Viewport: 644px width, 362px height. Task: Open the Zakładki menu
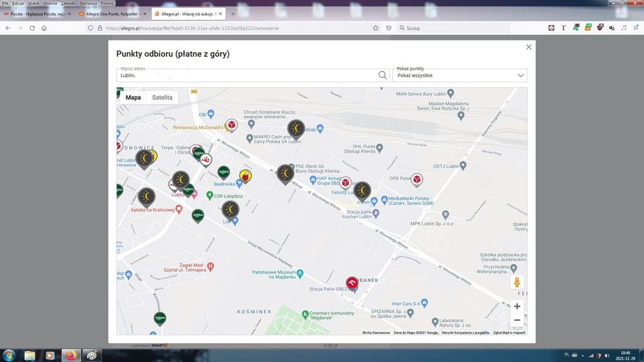[68, 3]
